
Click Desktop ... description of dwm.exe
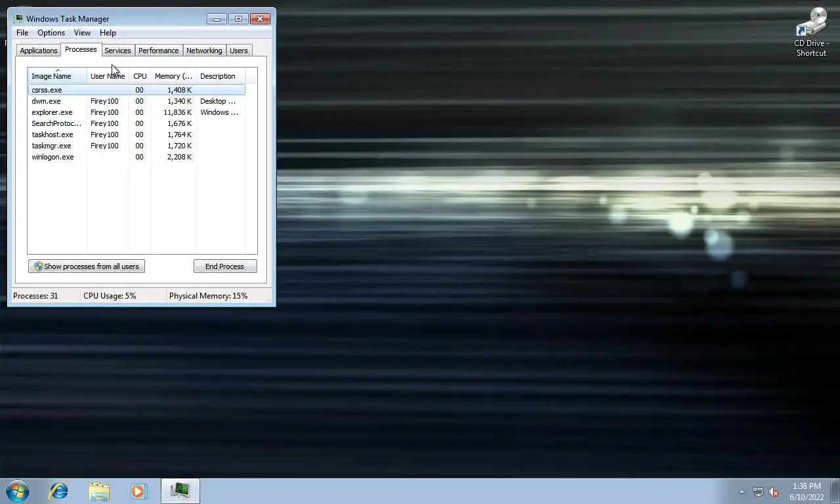(x=218, y=101)
